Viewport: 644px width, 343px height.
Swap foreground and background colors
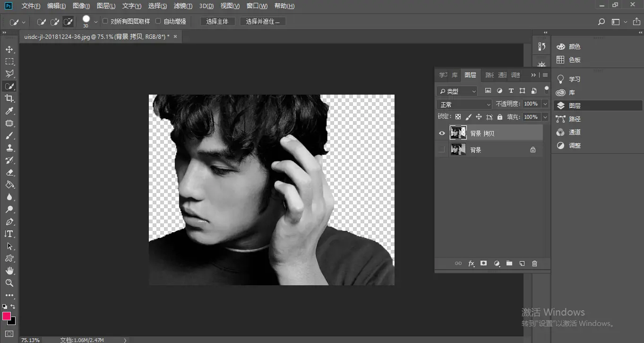pos(13,307)
